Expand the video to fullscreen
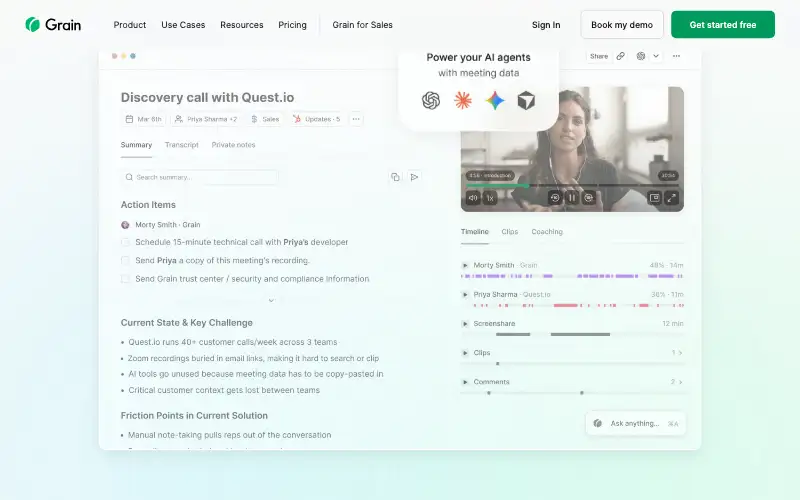 (672, 197)
